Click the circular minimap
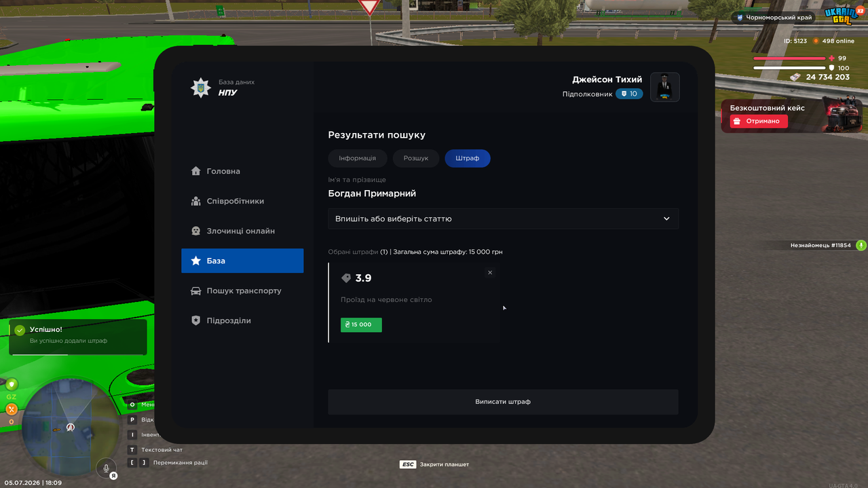The width and height of the screenshot is (868, 488). point(70,427)
